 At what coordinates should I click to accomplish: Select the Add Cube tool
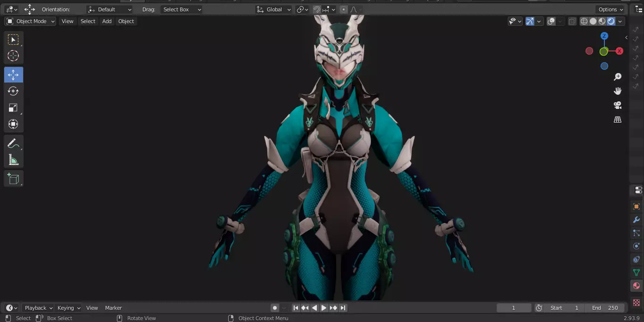(x=13, y=179)
